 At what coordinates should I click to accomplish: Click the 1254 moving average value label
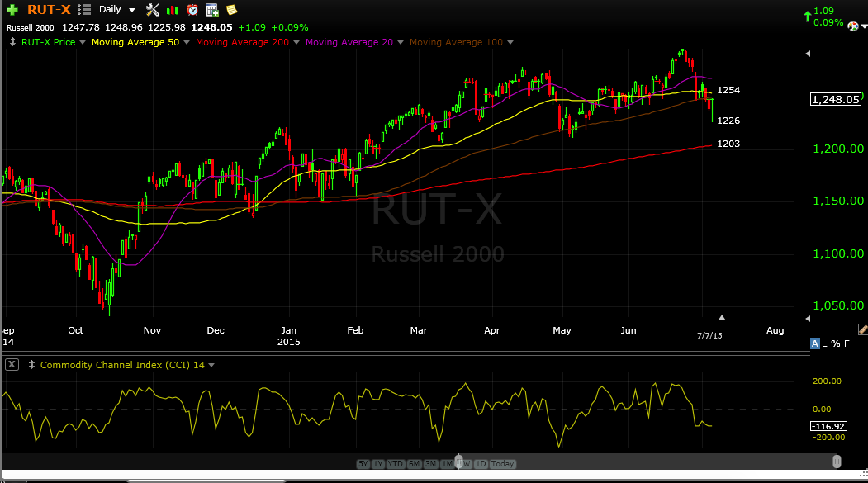pos(728,90)
